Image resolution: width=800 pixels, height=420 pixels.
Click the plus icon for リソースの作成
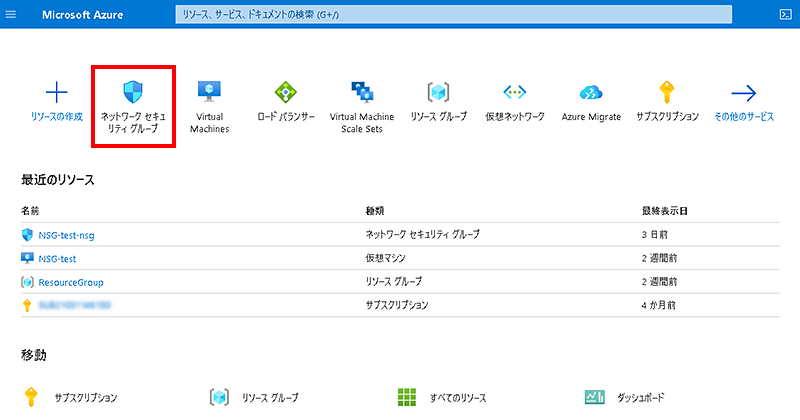[57, 92]
